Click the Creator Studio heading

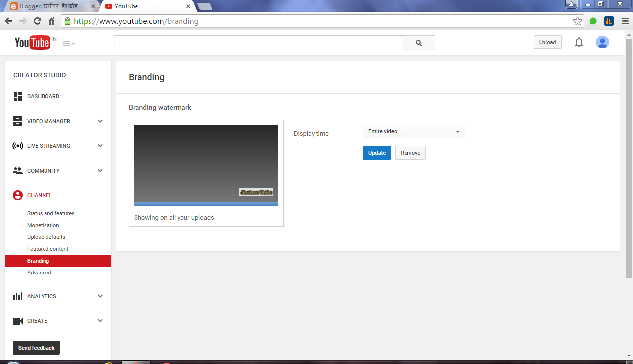pyautogui.click(x=40, y=75)
